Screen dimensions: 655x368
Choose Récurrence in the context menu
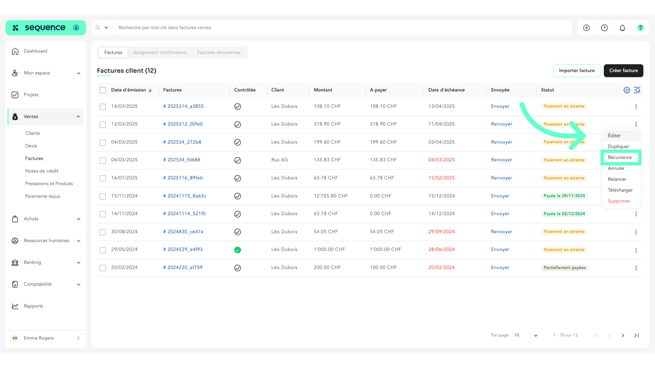click(x=620, y=157)
